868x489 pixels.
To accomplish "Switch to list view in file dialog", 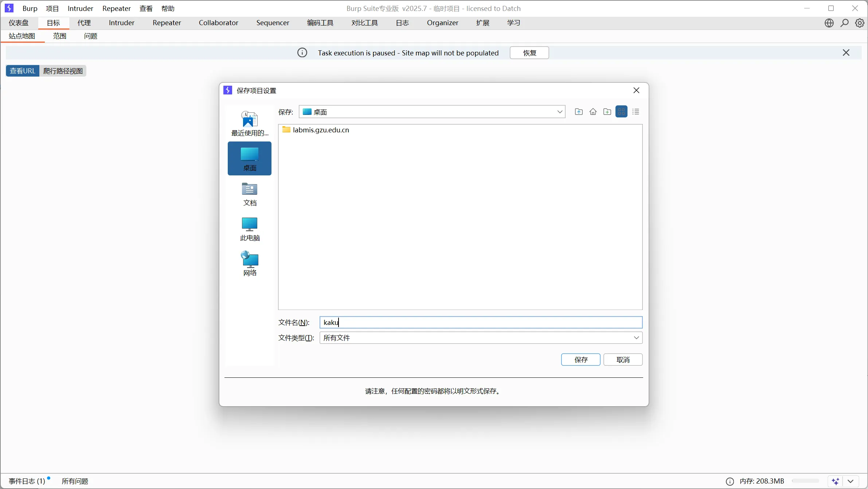I will coord(636,112).
